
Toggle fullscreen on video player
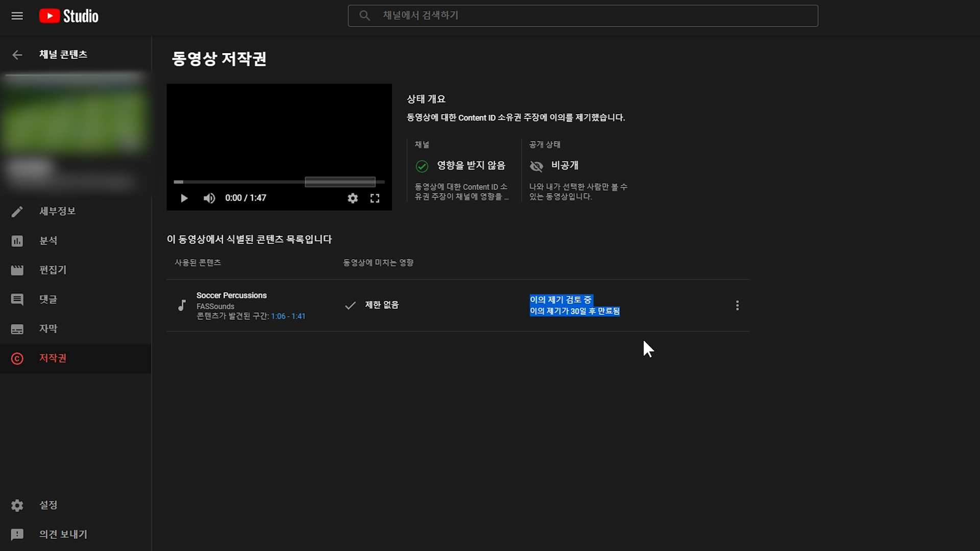[375, 198]
